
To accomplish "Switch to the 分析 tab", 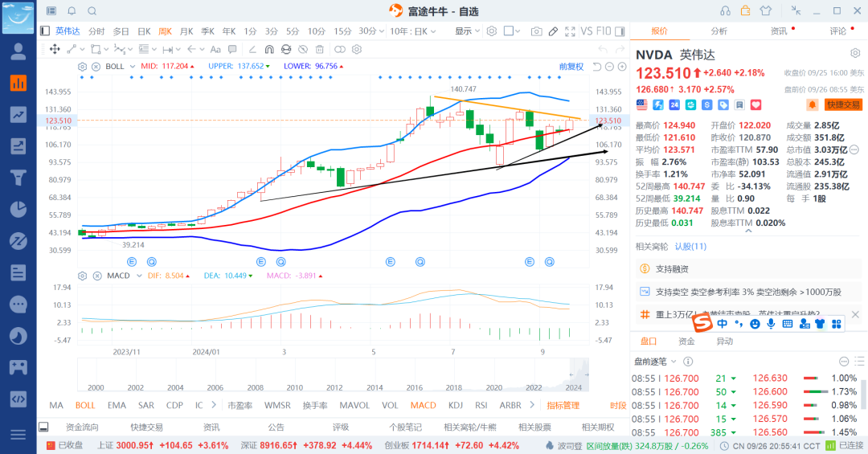I will [719, 31].
